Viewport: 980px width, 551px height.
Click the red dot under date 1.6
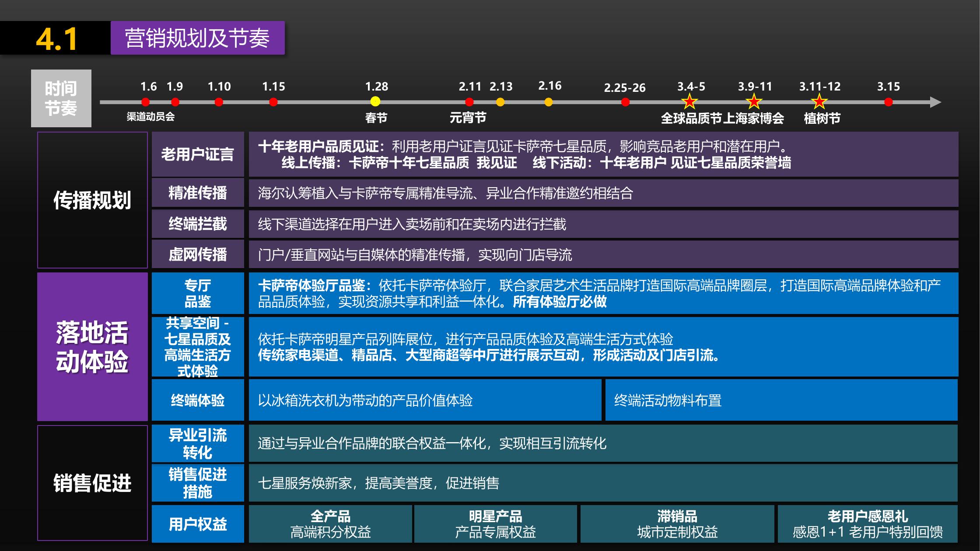(146, 102)
